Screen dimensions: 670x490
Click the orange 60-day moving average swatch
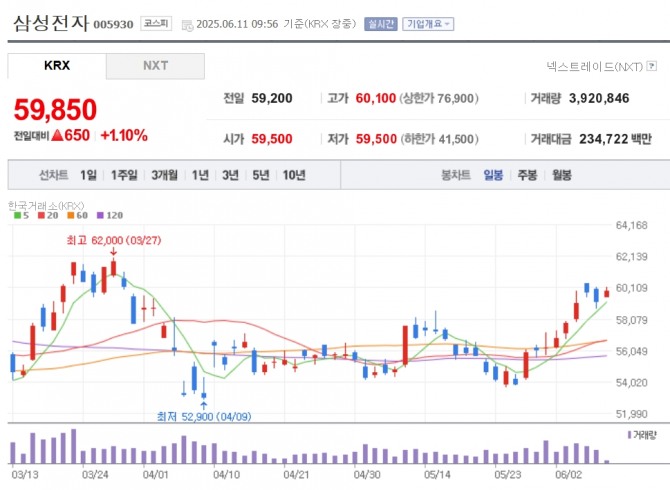coord(71,215)
